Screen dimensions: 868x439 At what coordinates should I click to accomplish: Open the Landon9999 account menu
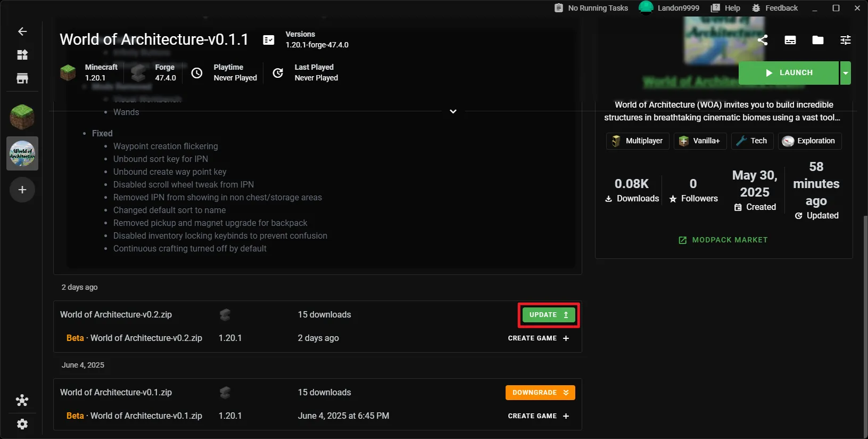click(x=669, y=8)
